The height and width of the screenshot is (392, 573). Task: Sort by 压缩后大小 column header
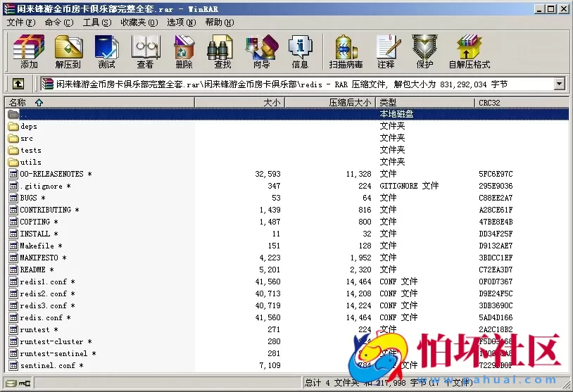pos(330,103)
